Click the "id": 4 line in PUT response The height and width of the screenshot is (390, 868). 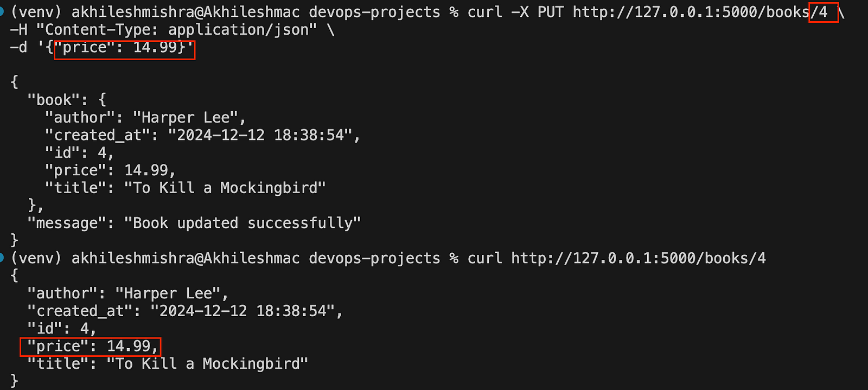(80, 152)
